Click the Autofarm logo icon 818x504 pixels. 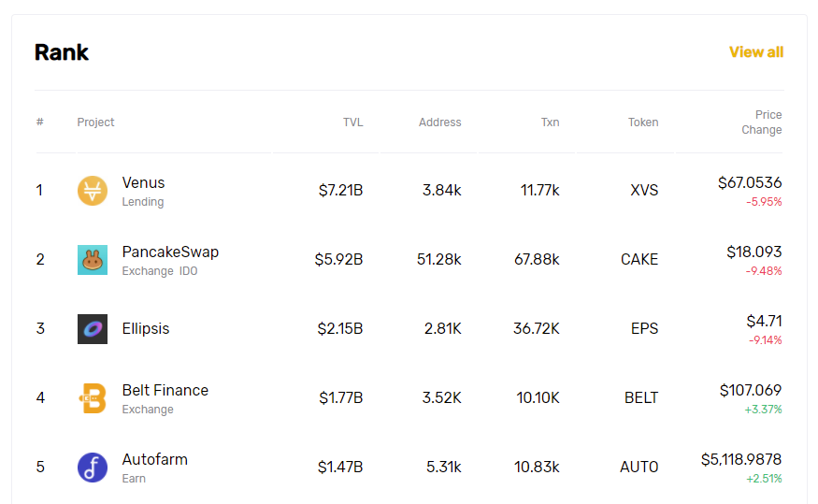coord(93,468)
